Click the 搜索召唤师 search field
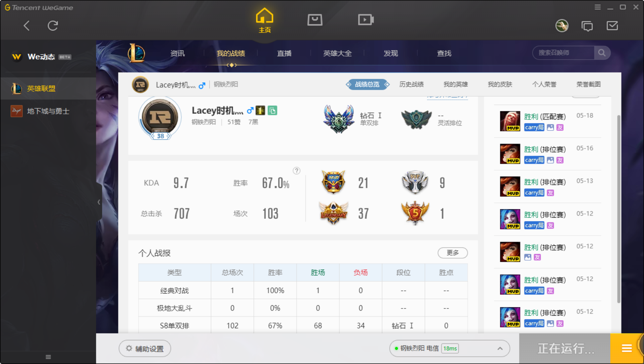Screen dimensions: 644x364 click(563, 53)
